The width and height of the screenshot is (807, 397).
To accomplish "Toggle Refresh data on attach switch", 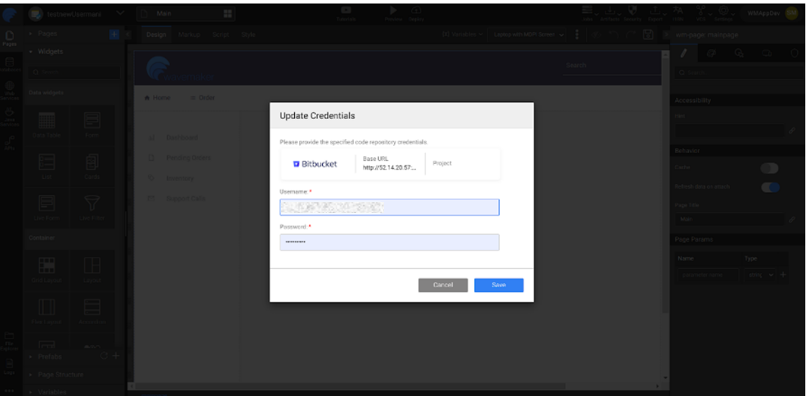I will point(770,187).
